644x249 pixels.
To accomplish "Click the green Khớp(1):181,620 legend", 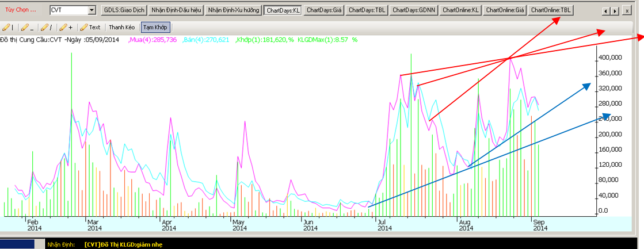I will pos(261,40).
